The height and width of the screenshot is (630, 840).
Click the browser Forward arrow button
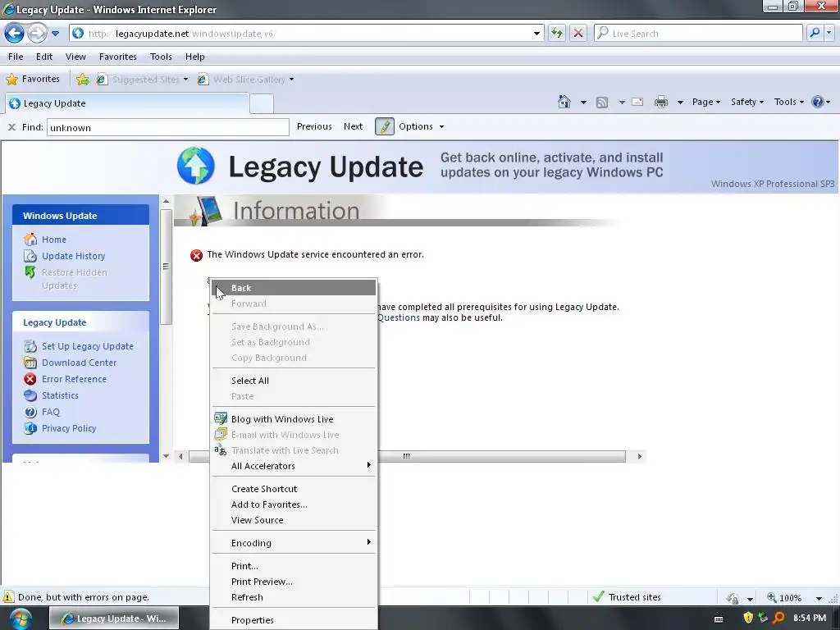[36, 33]
